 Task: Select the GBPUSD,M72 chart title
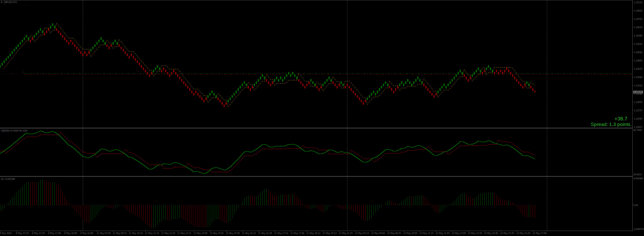10,2
